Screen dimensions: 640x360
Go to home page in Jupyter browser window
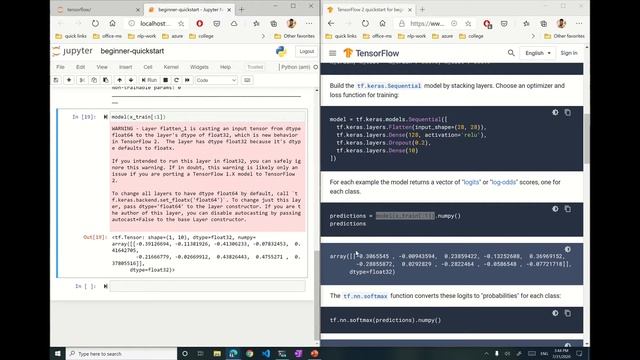[x=112, y=24]
